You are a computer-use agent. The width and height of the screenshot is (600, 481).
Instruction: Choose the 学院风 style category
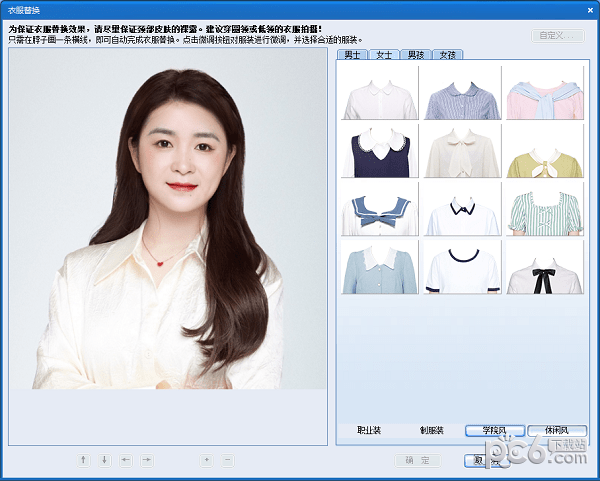(x=495, y=430)
